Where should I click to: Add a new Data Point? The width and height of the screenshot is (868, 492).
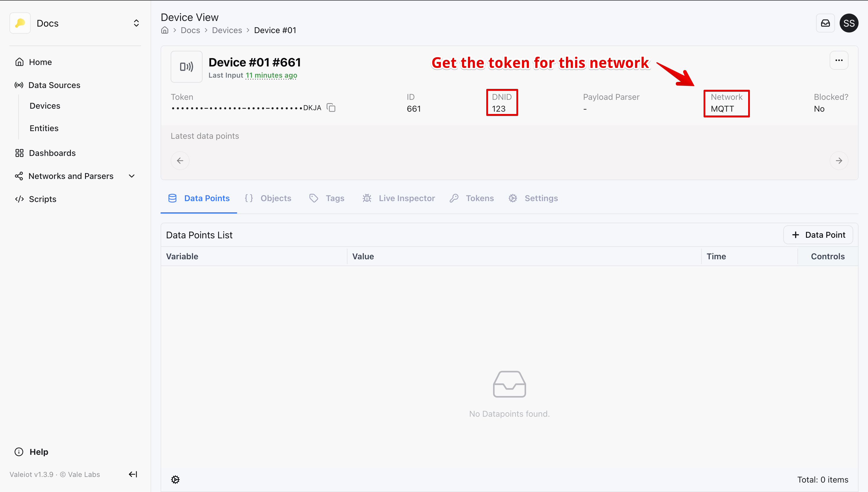click(x=818, y=234)
